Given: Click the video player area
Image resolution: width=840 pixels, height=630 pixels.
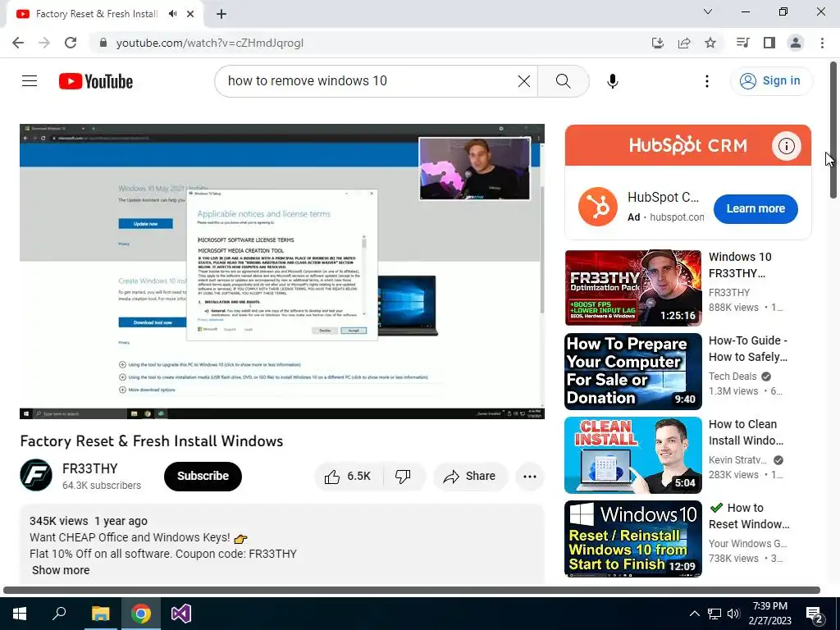Looking at the screenshot, I should 282,272.
